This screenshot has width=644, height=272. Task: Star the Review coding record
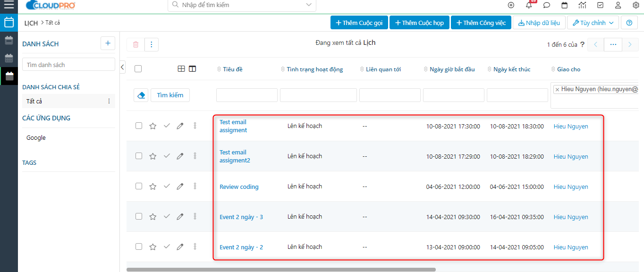[153, 187]
